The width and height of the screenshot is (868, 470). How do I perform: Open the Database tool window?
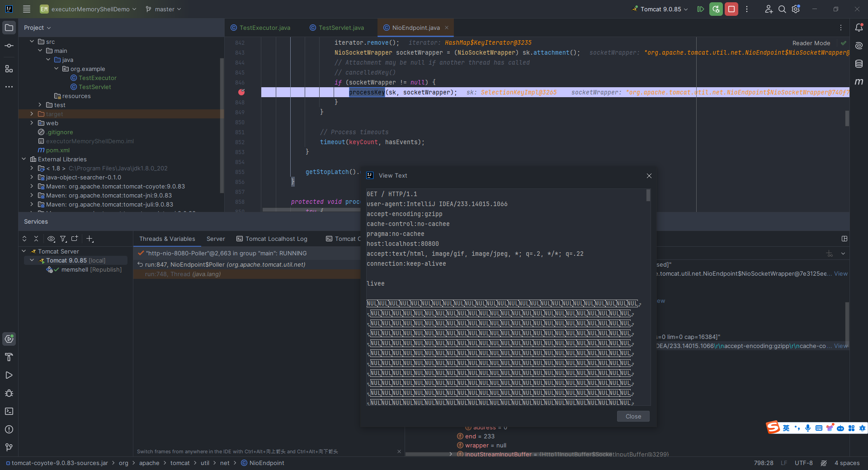859,64
